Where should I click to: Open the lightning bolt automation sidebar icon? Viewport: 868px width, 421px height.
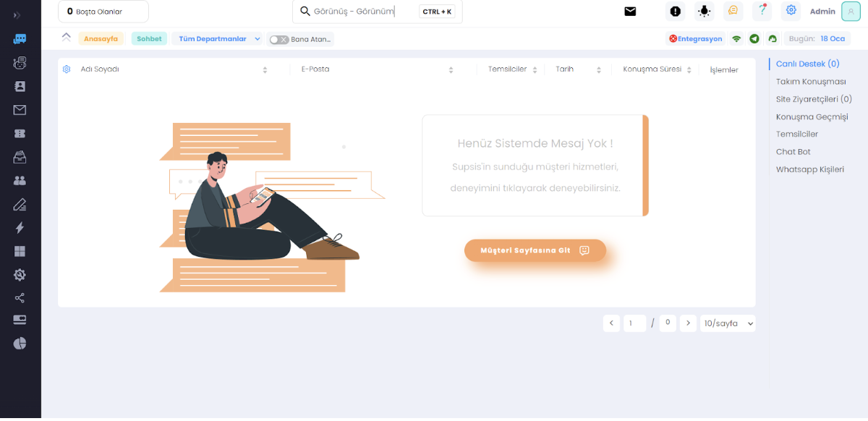click(x=20, y=228)
